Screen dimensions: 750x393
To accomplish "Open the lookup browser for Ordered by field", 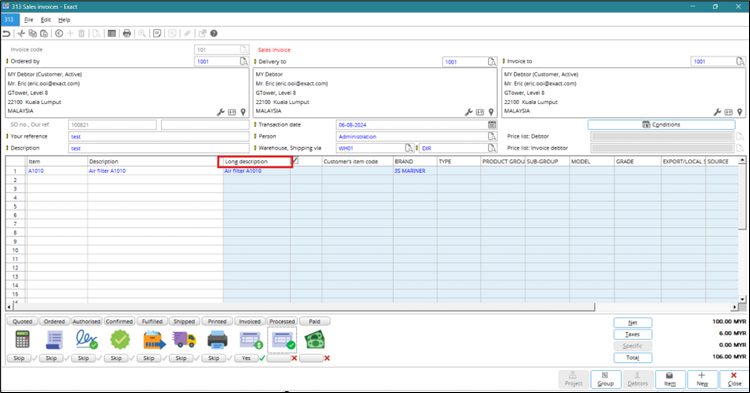I will point(244,62).
